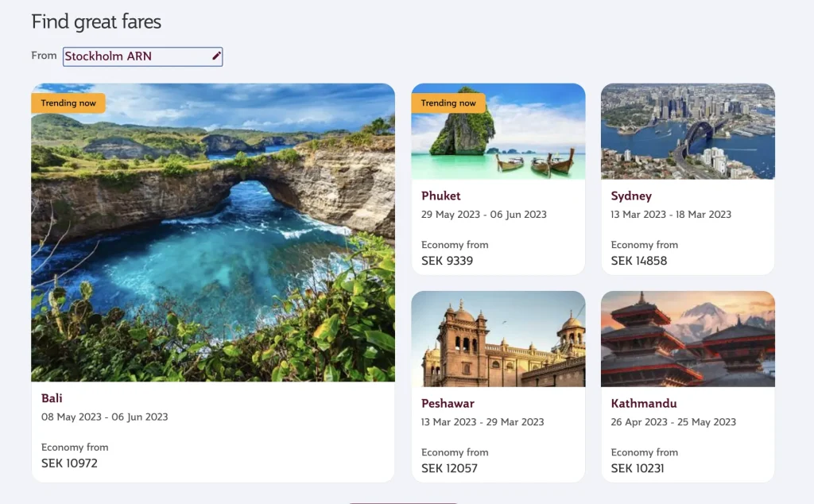Click the Phuket dates 29 May 2023 - 06 Jun 2023
Viewport: 814px width, 504px height.
click(484, 215)
